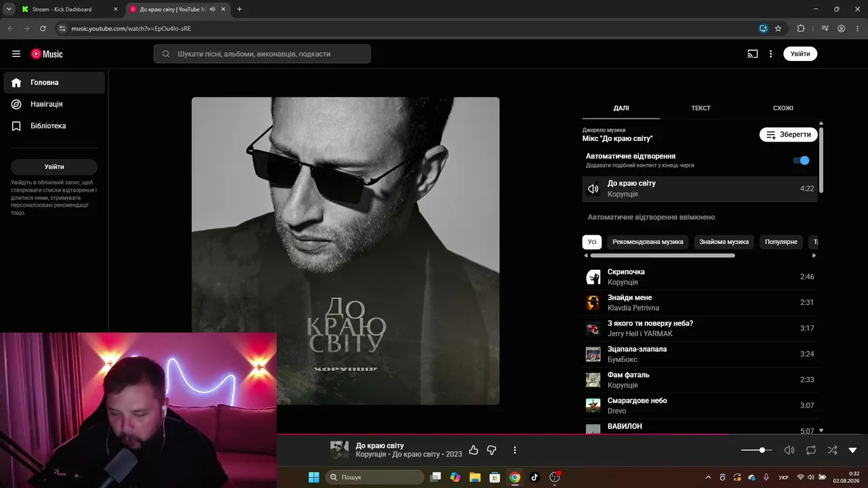Click the Windows taskbar Пошук search box
The height and width of the screenshot is (488, 868).
[374, 477]
